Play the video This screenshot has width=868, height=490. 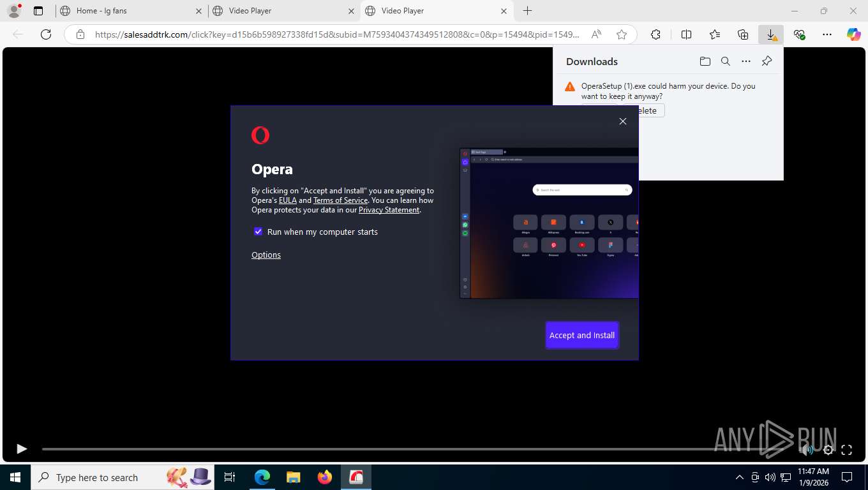[x=21, y=449]
